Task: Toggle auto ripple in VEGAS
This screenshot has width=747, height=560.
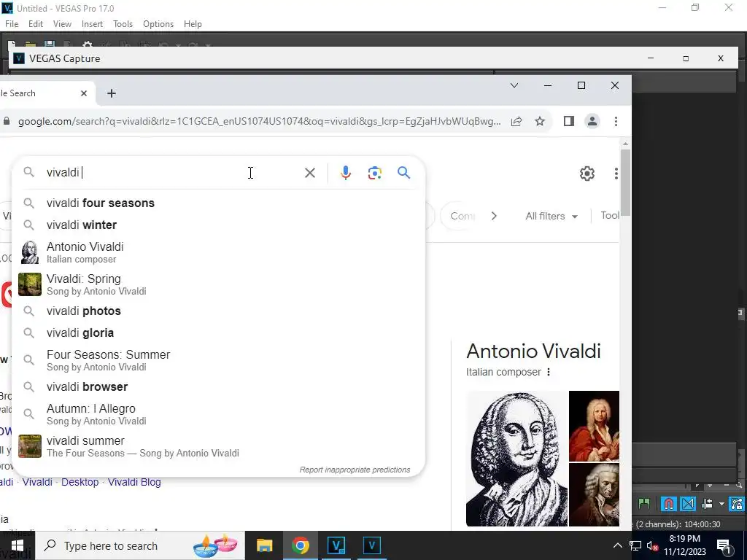Action: [708, 503]
